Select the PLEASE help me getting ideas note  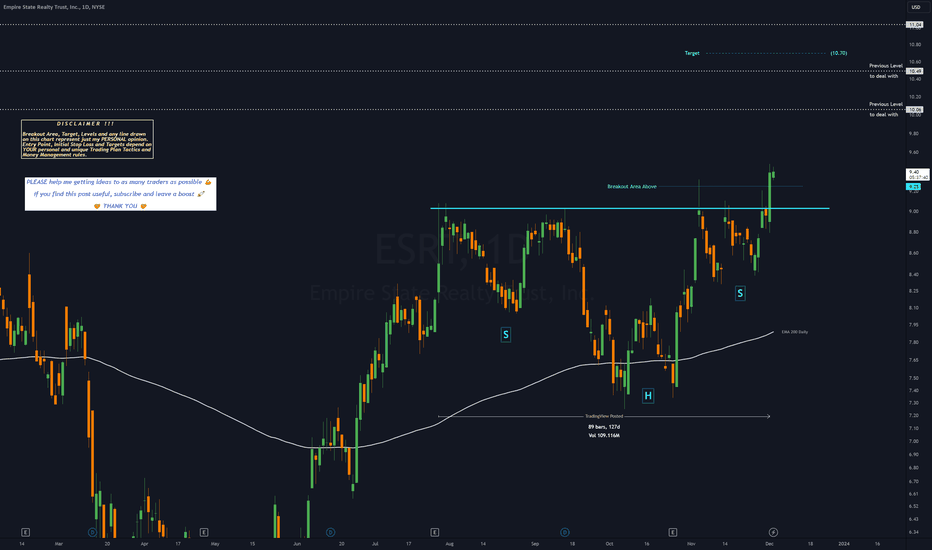tap(121, 194)
